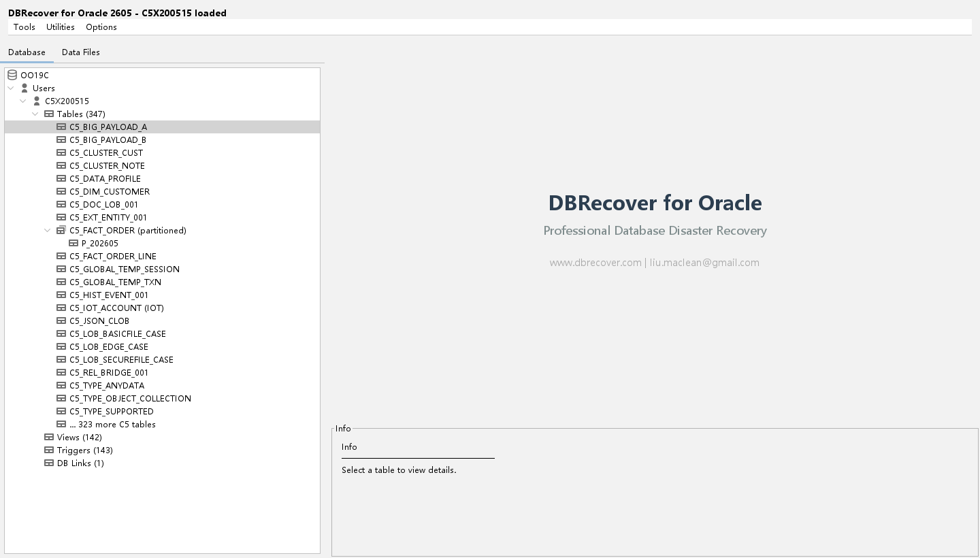
Task: Click table icon beside C5_CLUSTER_CUST
Action: [61, 153]
